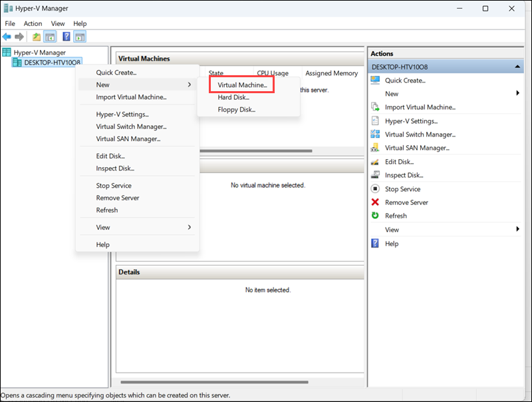Click the Import Virtual Machine icon in Actions
Image resolution: width=532 pixels, height=402 pixels.
click(375, 107)
